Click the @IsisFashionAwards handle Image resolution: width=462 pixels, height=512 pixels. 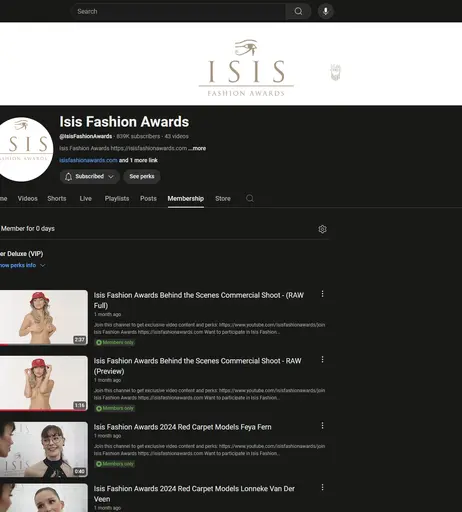coord(86,136)
